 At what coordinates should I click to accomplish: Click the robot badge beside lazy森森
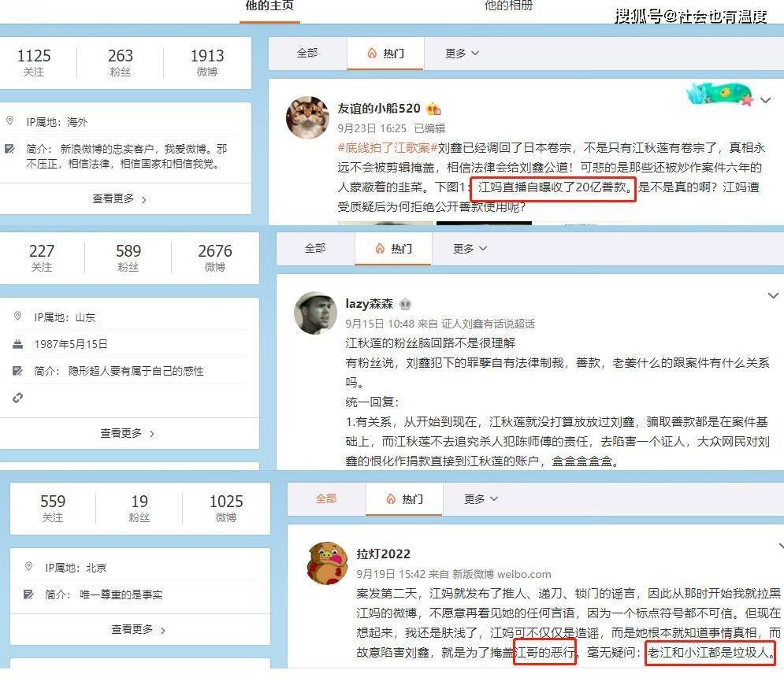[x=405, y=304]
